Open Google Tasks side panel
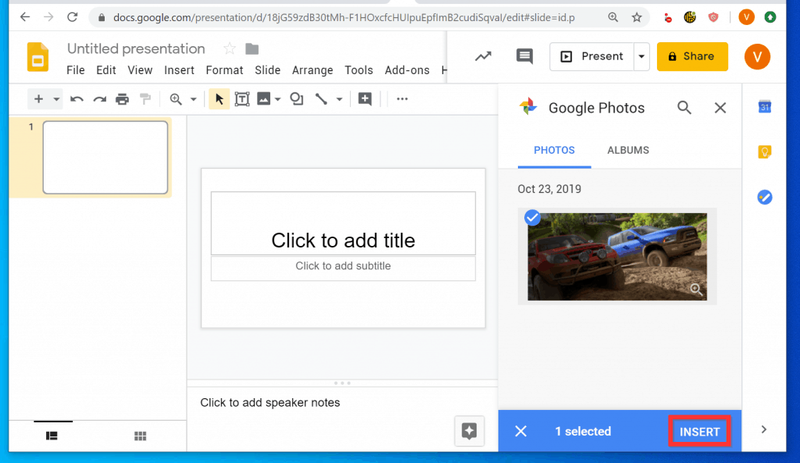 (x=764, y=197)
